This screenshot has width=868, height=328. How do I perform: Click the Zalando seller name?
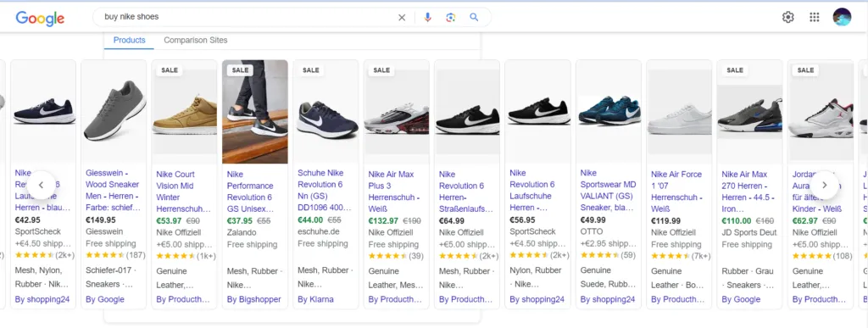point(242,233)
